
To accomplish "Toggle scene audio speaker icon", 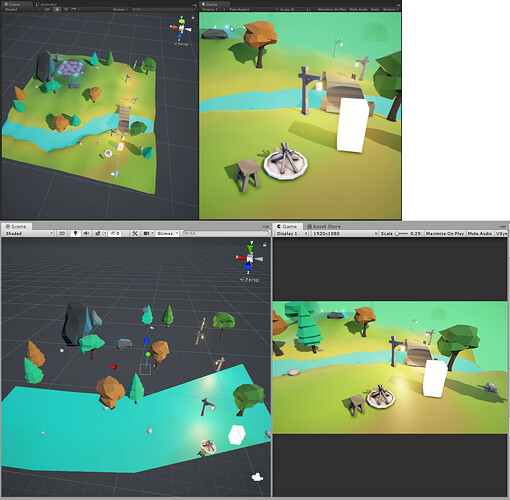I will (86, 233).
